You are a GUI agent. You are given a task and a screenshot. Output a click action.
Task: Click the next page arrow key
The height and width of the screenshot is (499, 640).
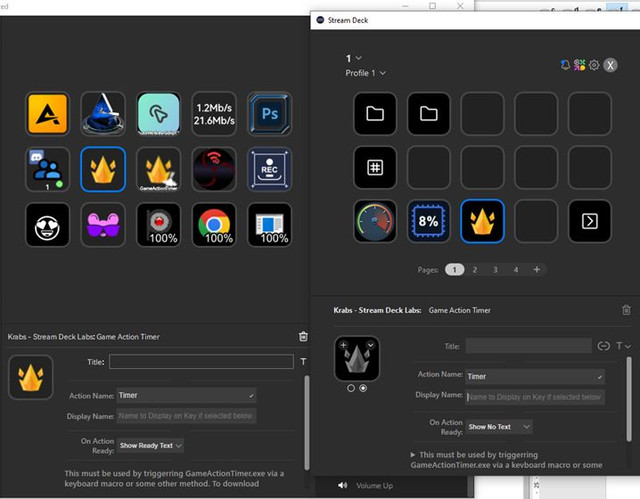(590, 221)
